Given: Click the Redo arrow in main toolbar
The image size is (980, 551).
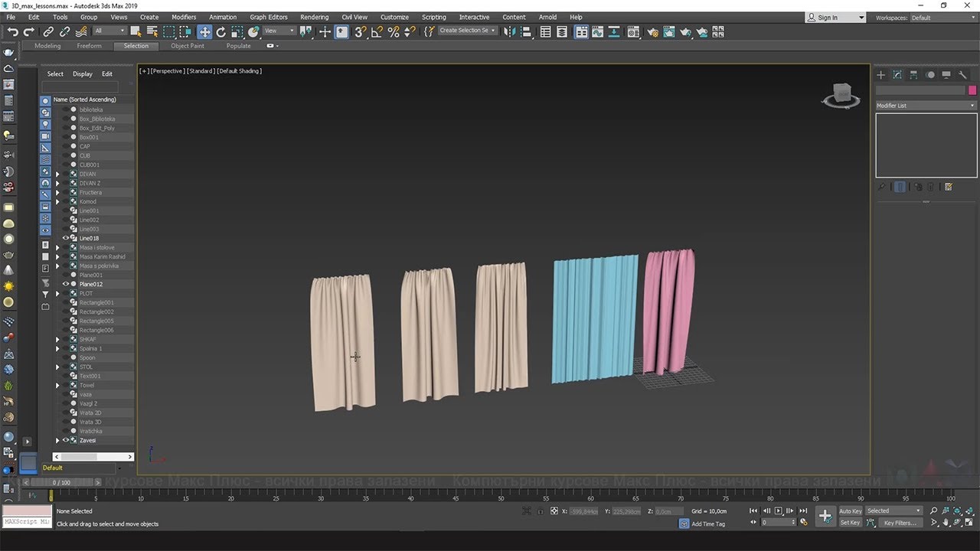Looking at the screenshot, I should point(28,31).
